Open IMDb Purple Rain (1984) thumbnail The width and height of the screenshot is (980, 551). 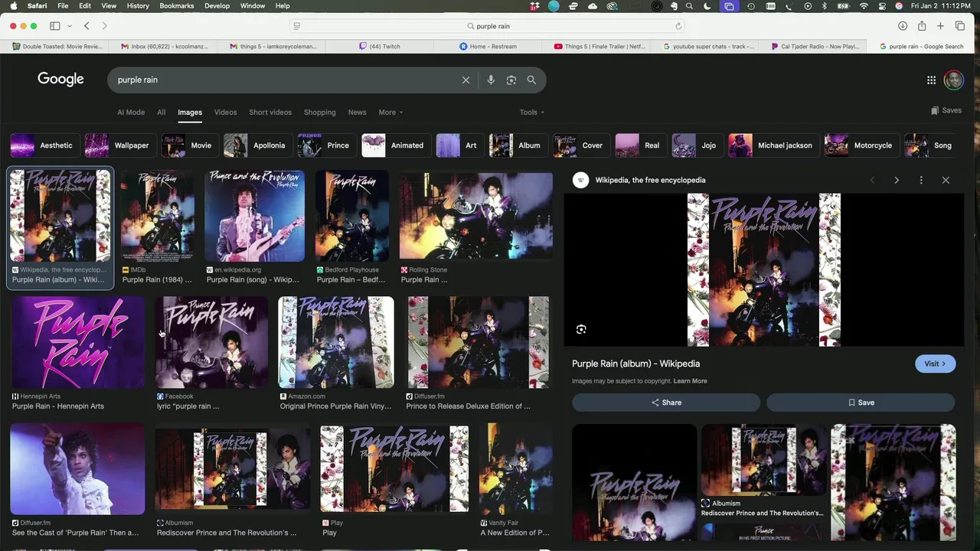point(157,216)
